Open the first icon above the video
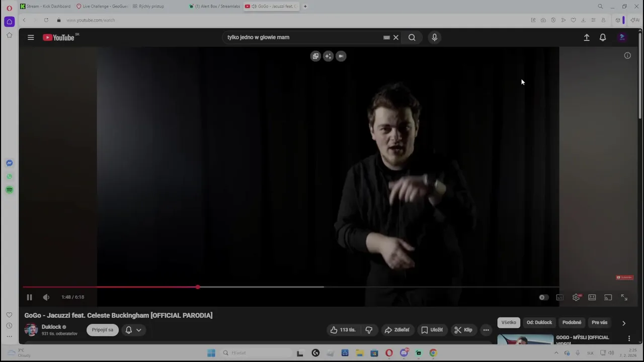 (x=315, y=56)
